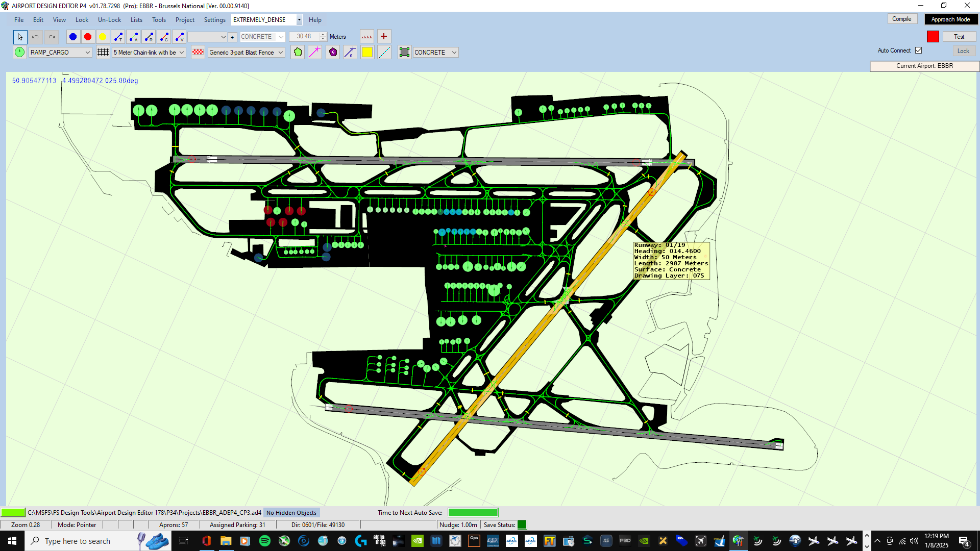Select the blue node circle tool
This screenshot has width=980, height=551.
tap(73, 37)
